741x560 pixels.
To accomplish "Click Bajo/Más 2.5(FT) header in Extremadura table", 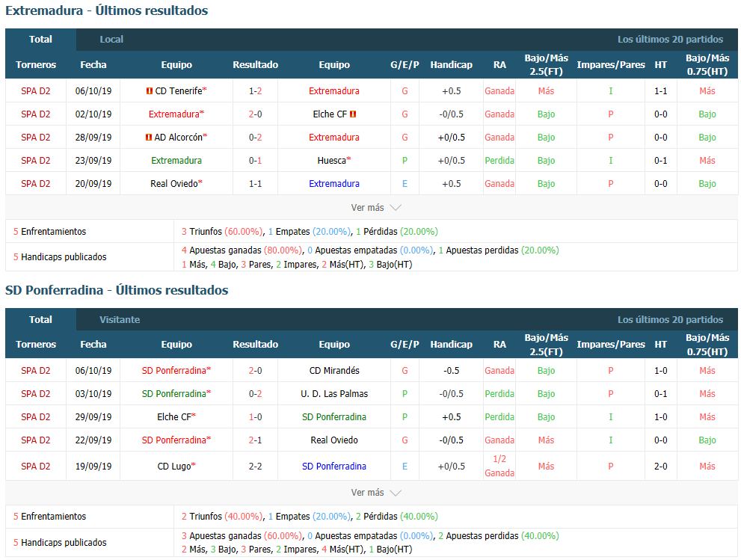I will tap(547, 65).
